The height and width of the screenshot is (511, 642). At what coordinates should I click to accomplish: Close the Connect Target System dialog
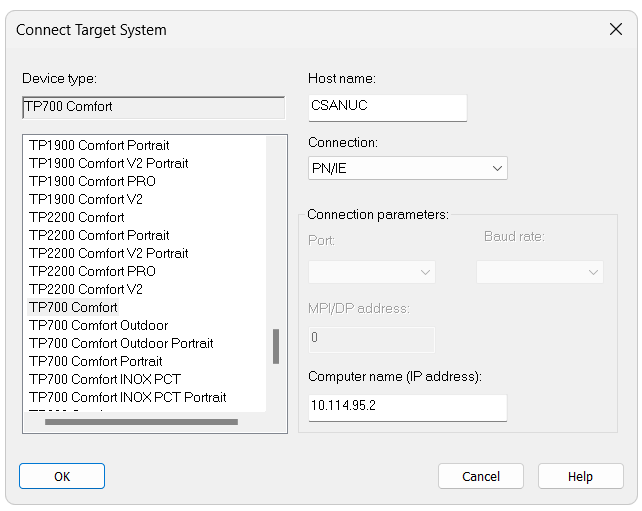tap(615, 29)
